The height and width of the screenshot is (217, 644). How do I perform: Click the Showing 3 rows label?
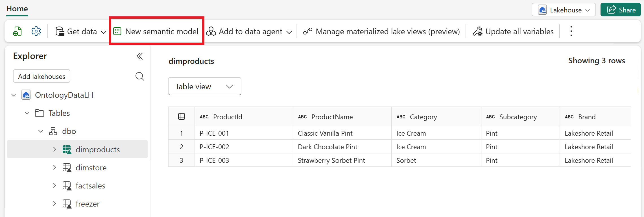point(597,61)
